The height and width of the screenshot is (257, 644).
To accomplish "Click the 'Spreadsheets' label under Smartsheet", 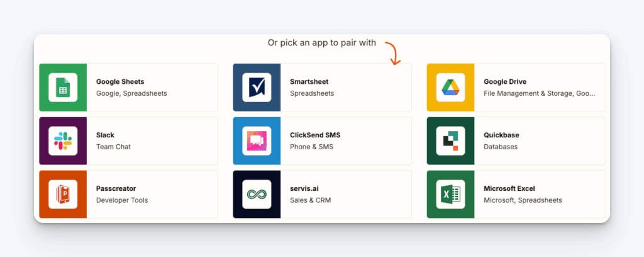I will [312, 93].
